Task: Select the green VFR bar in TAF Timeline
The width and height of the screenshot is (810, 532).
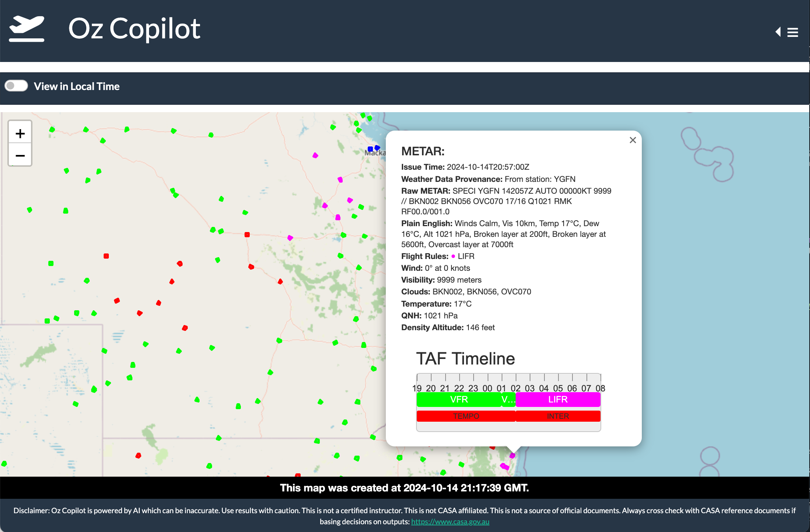Action: pos(459,400)
